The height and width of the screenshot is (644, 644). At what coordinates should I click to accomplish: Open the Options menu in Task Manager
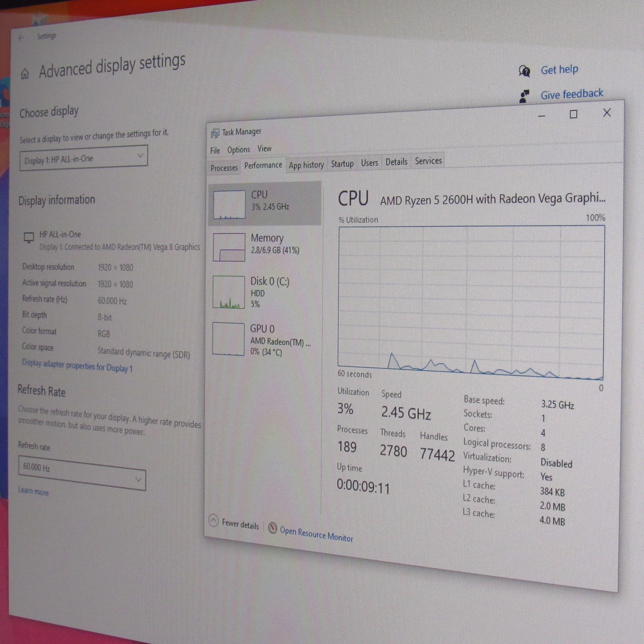[x=239, y=150]
